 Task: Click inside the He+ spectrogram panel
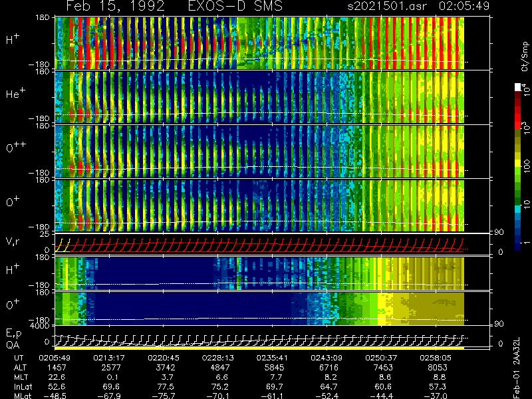click(x=259, y=97)
